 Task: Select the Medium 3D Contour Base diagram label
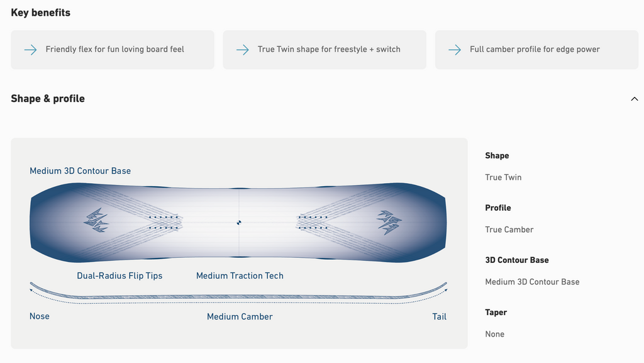pyautogui.click(x=80, y=171)
